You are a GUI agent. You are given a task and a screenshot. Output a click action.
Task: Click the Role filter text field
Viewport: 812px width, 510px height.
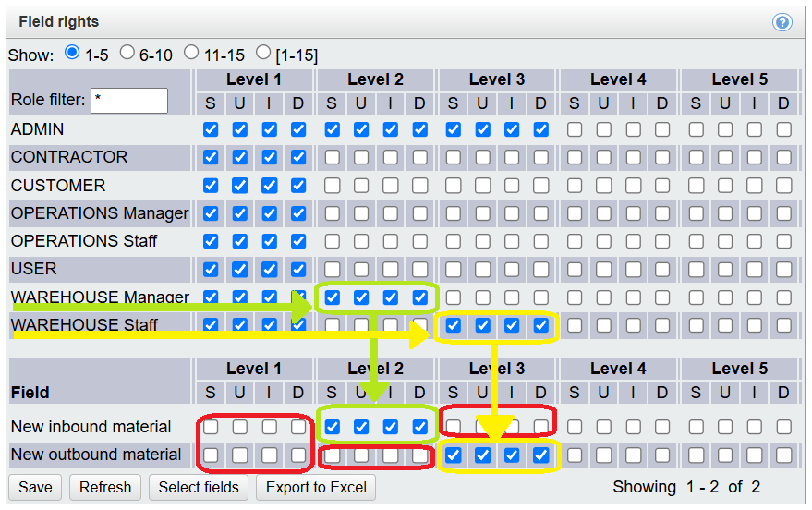(x=129, y=100)
